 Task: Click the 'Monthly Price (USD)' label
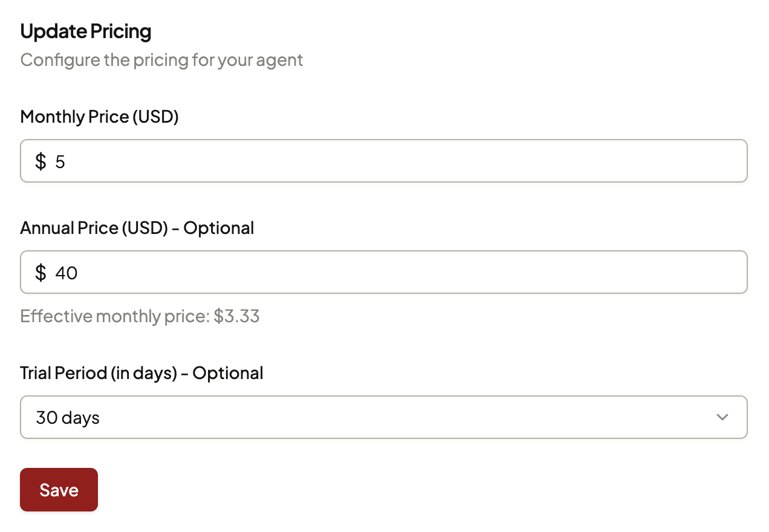point(99,117)
